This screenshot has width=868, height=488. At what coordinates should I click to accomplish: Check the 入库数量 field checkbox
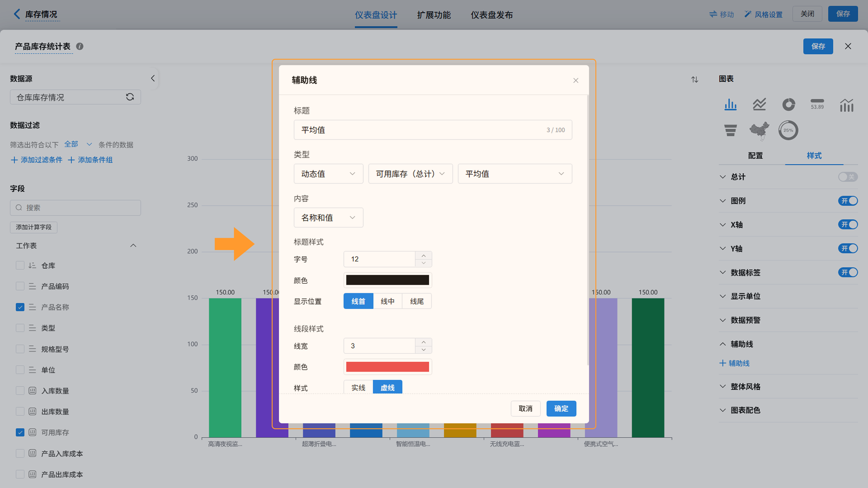(20, 391)
